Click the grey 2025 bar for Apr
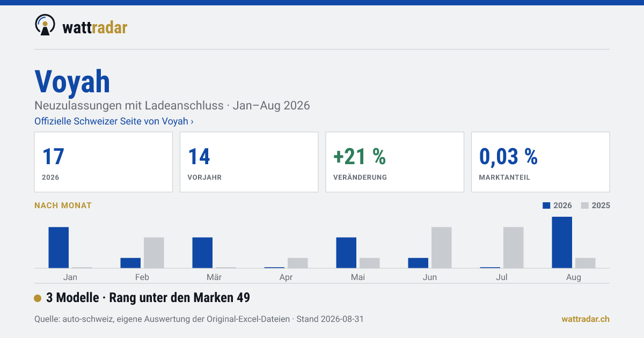This screenshot has height=338, width=644. click(297, 263)
